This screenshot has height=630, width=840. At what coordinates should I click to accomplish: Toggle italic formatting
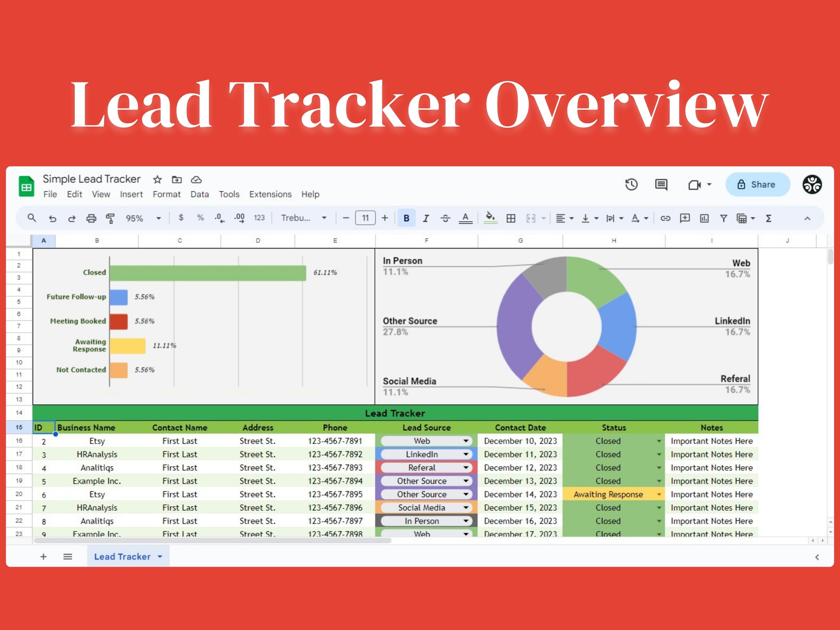426,218
